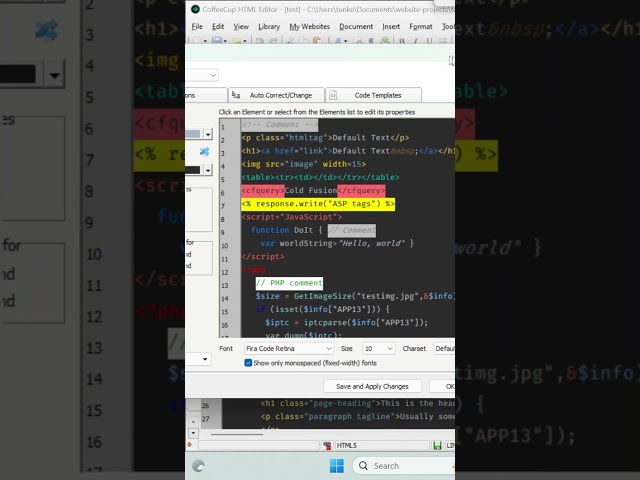This screenshot has height=480, width=640.
Task: Open the View menu
Action: (241, 27)
